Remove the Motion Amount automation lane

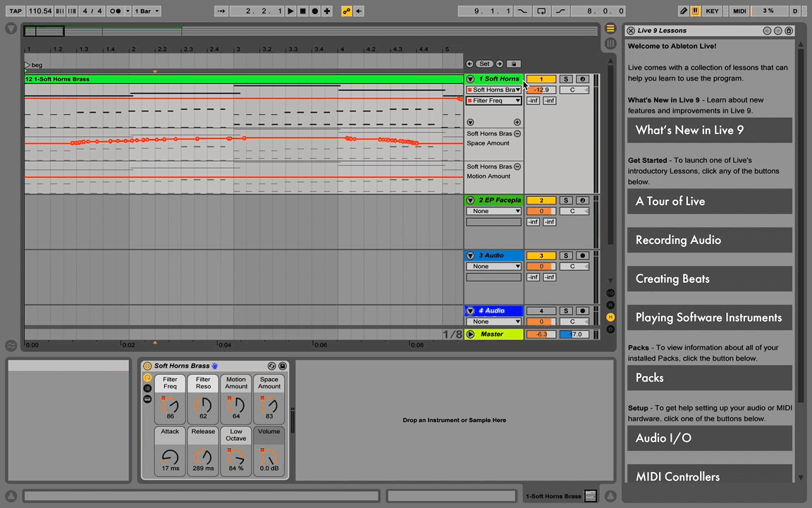coord(517,167)
